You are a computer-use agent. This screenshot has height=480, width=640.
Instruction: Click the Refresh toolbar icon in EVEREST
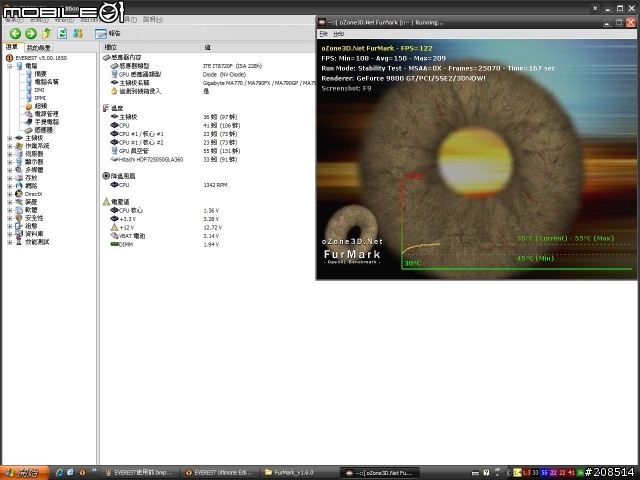click(x=62, y=33)
